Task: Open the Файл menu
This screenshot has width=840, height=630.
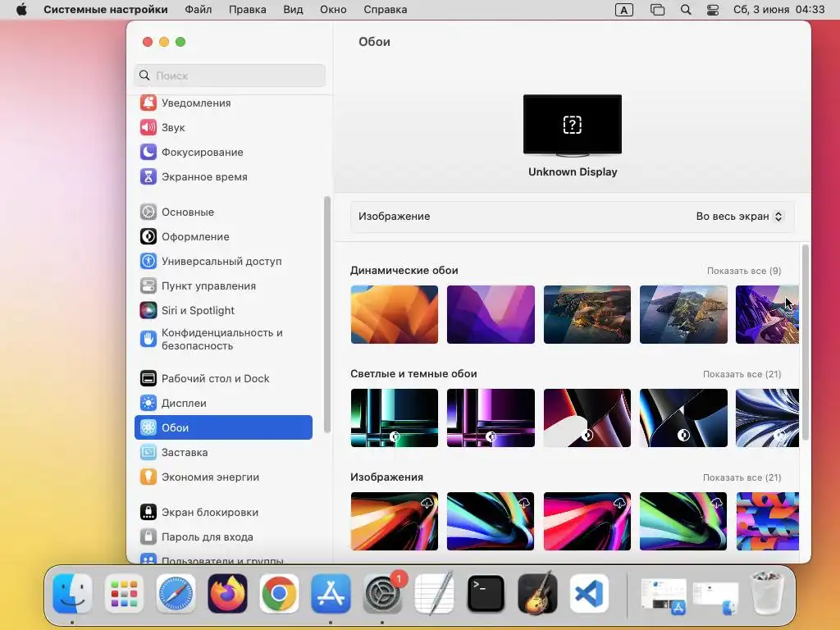Action: [x=199, y=10]
